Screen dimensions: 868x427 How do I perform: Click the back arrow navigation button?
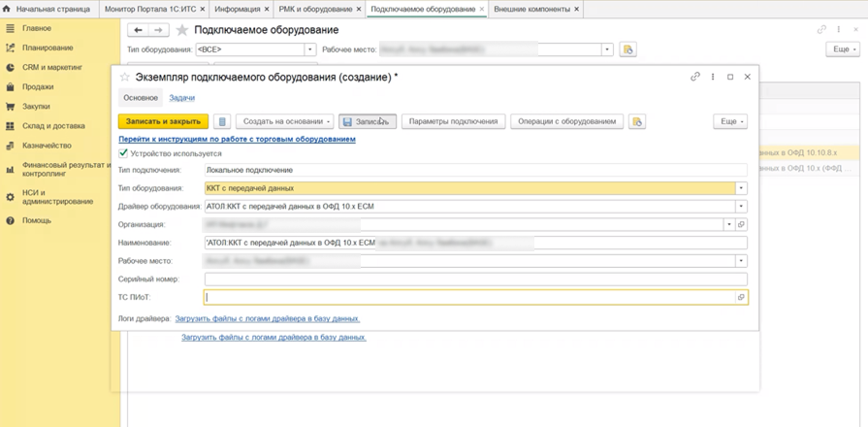[x=139, y=30]
